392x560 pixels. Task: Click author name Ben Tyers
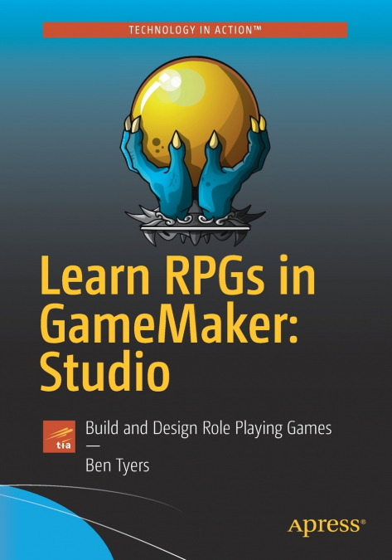coord(118,465)
